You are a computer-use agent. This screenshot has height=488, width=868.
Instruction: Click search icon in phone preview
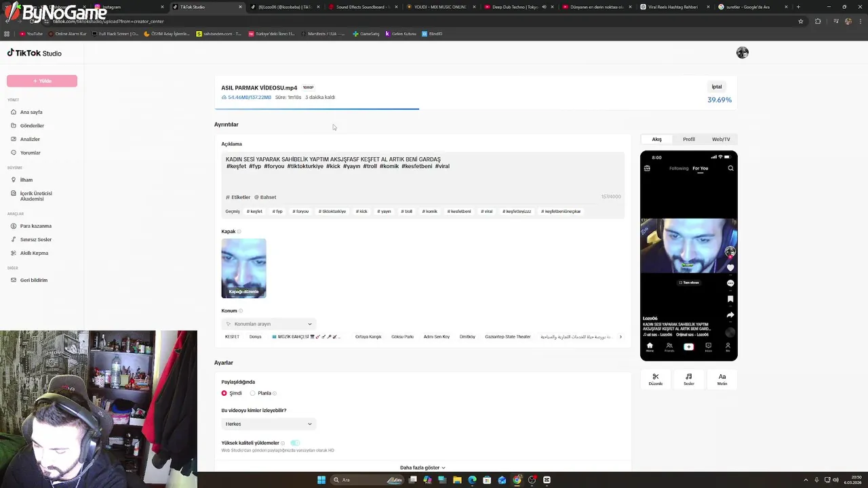(x=730, y=168)
